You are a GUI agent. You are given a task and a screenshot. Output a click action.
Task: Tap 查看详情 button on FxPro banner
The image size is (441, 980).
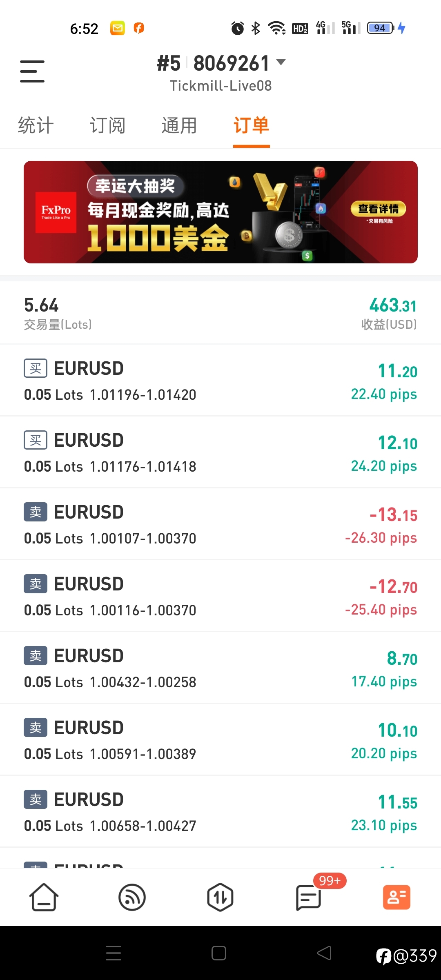pos(379,209)
